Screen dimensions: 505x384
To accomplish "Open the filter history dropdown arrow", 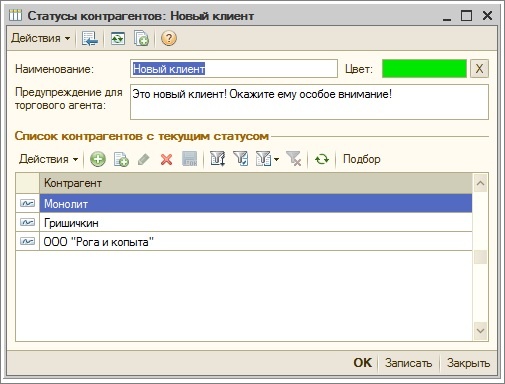I will pyautogui.click(x=276, y=159).
